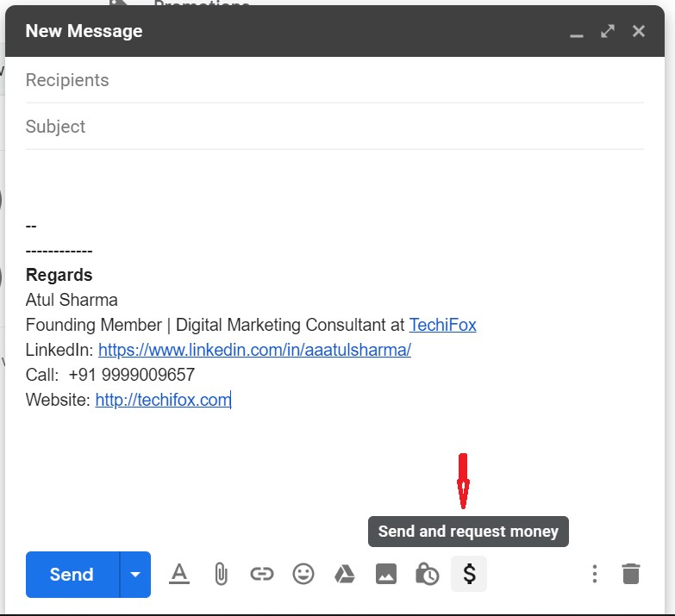Open the emoji picker smiley icon

tap(303, 575)
